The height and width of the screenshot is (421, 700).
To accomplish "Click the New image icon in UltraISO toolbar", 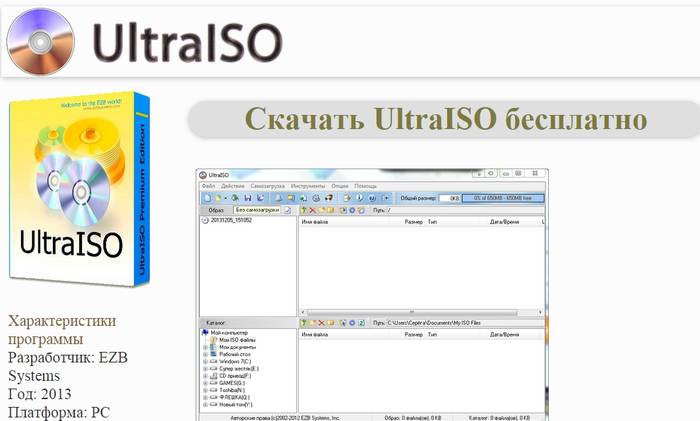I will pyautogui.click(x=207, y=198).
